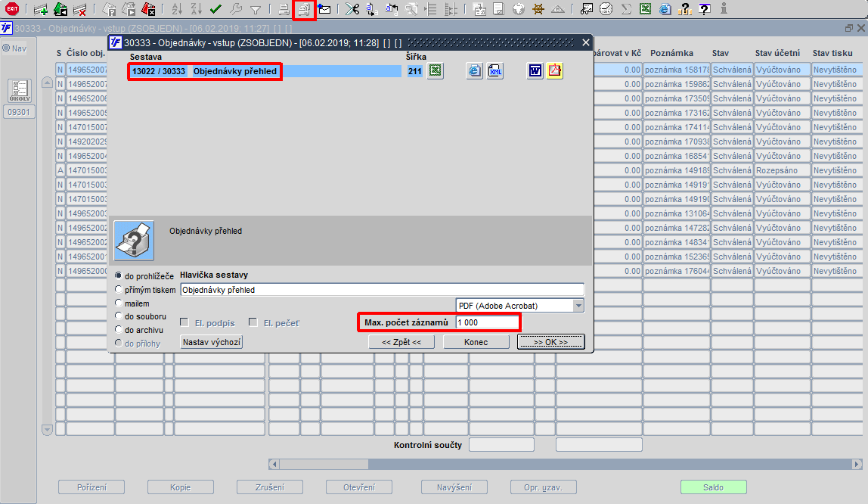Click the ÚKOLY tasks icon in sidebar
This screenshot has width=868, height=504.
[20, 91]
